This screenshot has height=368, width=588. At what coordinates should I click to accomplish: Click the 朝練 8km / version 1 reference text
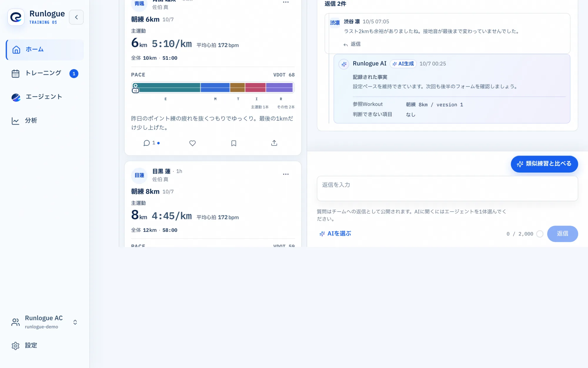435,105
